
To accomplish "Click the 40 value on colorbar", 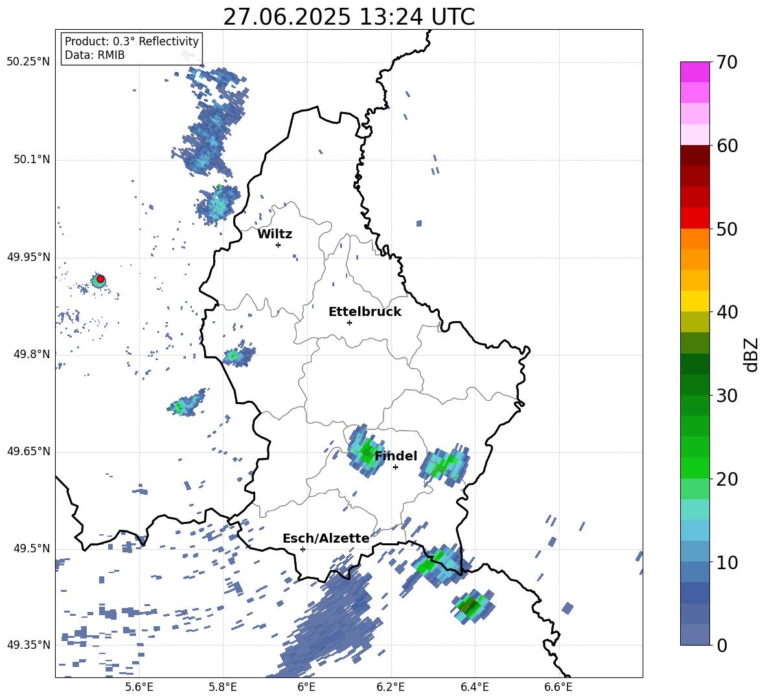I will 727,312.
